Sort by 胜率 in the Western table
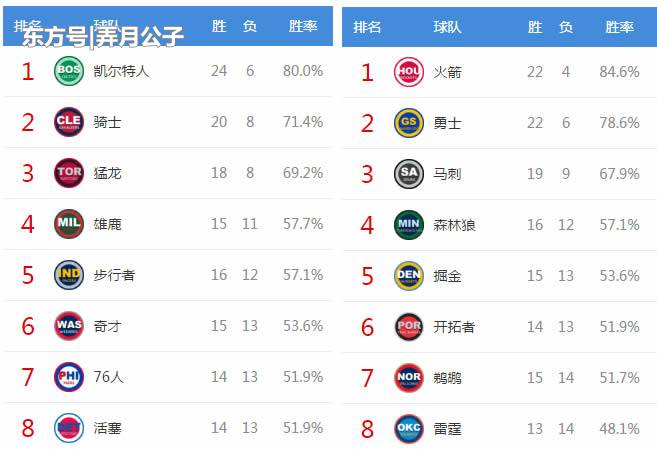 pos(620,27)
